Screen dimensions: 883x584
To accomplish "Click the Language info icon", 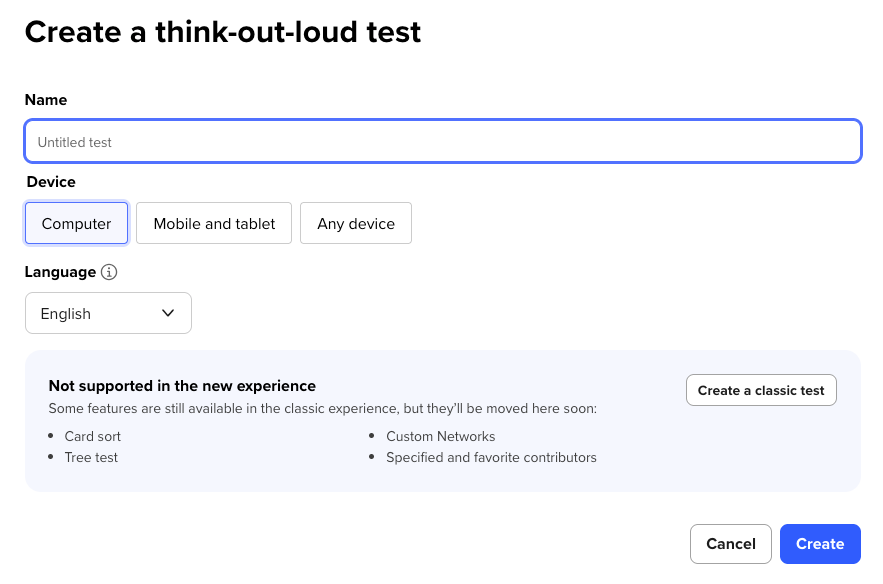I will [x=110, y=272].
